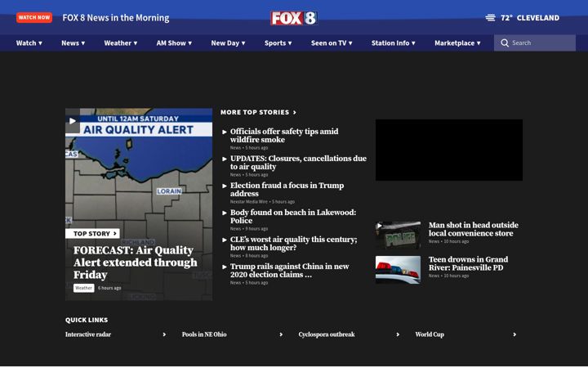The width and height of the screenshot is (588, 368).
Task: Open World Cup quick link
Action: [x=430, y=334]
